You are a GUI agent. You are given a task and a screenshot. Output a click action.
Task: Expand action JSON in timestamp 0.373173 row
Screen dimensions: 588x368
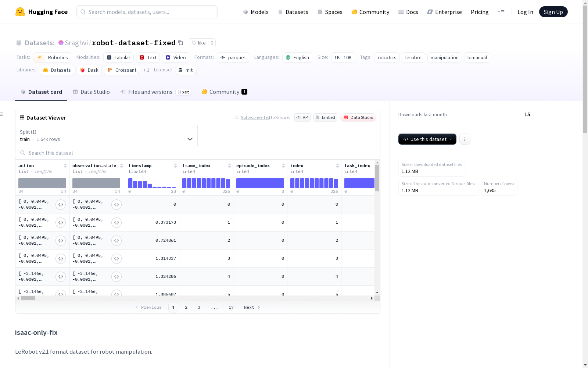[61, 223]
